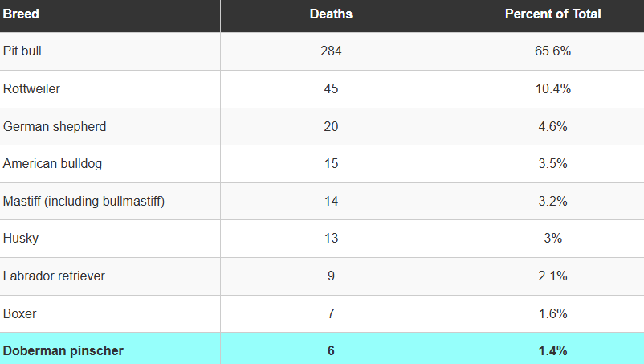Select the 10.4% percent cell
The height and width of the screenshot is (364, 644).
tap(552, 89)
